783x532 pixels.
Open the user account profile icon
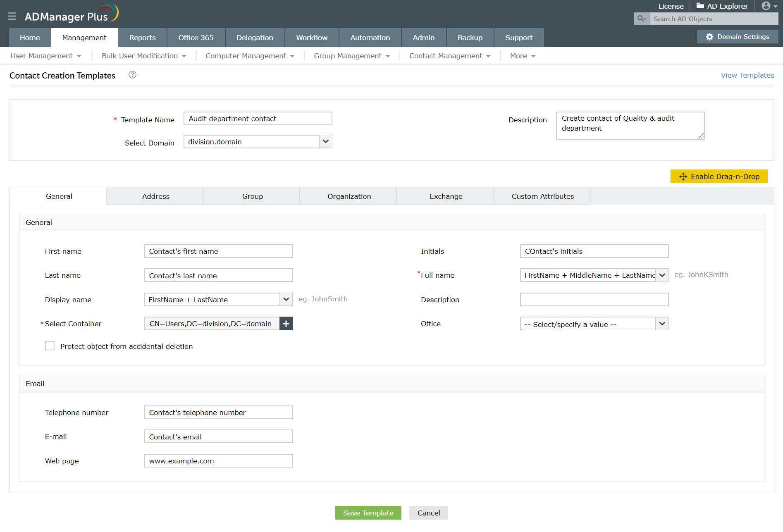[x=765, y=6]
